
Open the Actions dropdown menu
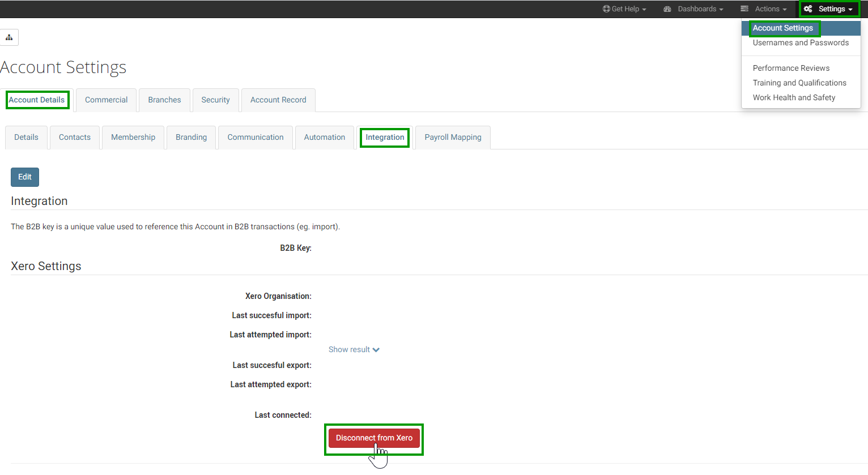(x=763, y=9)
